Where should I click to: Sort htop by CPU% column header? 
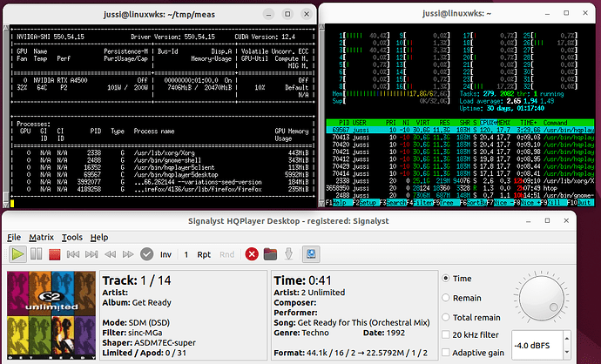coord(488,123)
